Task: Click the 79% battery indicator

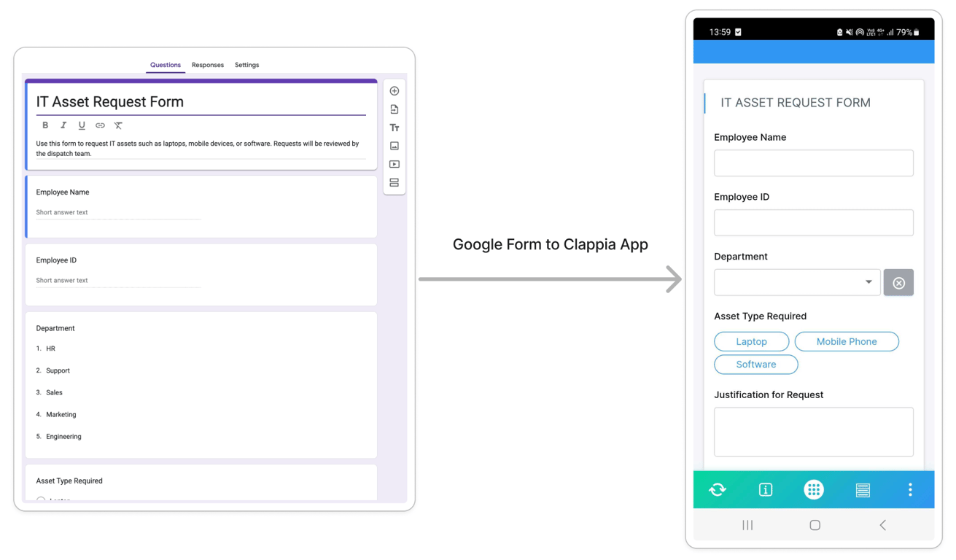Action: [908, 32]
